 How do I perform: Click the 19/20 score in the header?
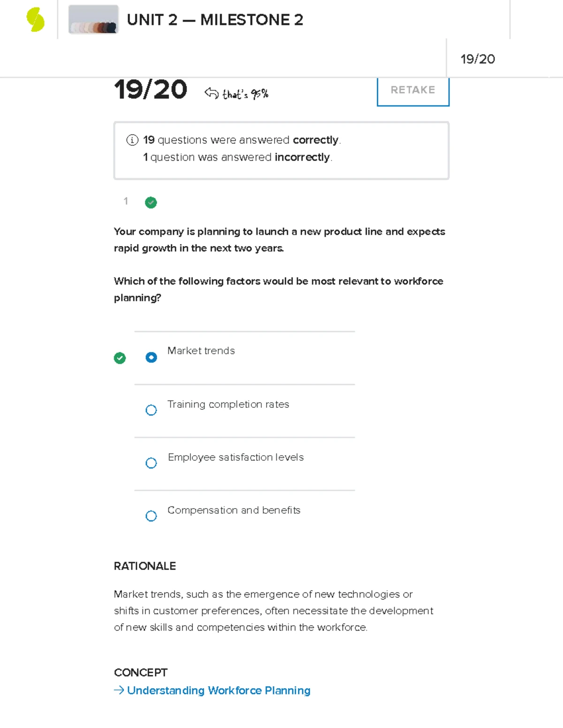[x=478, y=59]
